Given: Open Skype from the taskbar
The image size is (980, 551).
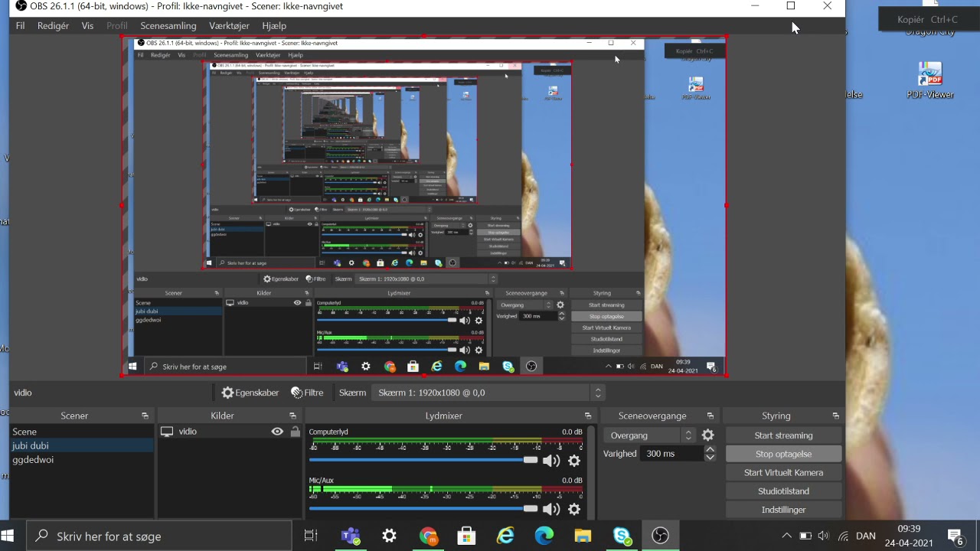Looking at the screenshot, I should point(622,536).
